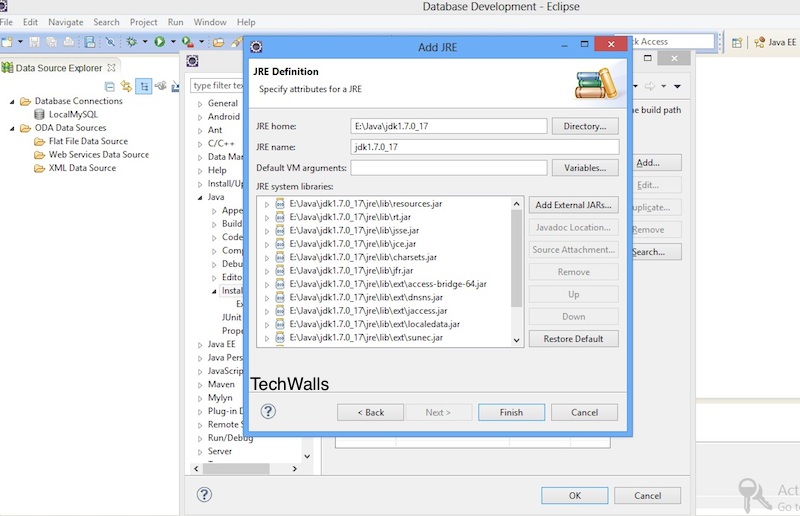Click the blue floppy disk toolbar icon
Image resolution: width=800 pixels, height=516 pixels.
90,42
